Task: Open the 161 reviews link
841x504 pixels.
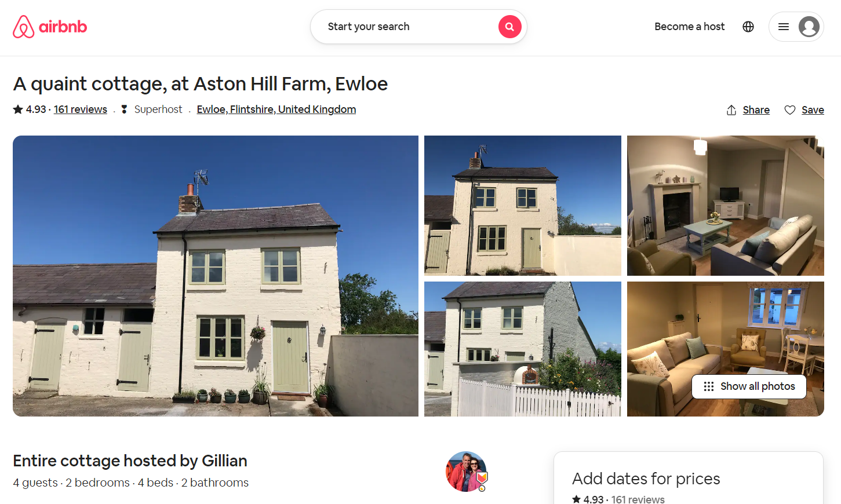Action: click(81, 109)
